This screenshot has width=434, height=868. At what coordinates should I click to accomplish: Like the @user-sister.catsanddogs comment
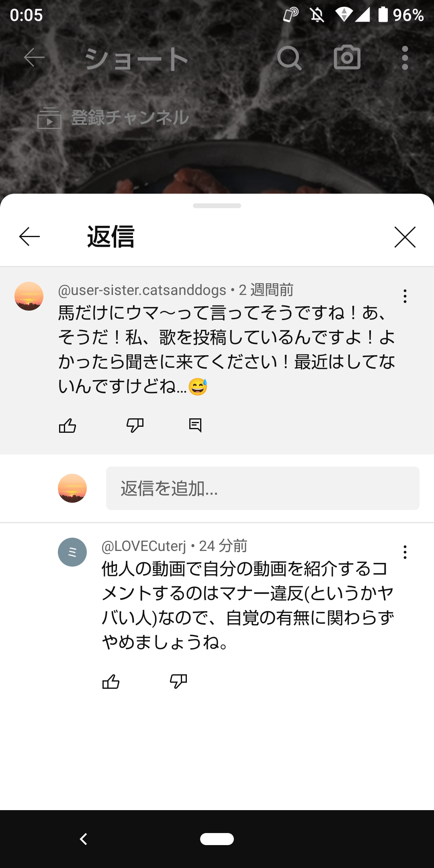pyautogui.click(x=68, y=425)
